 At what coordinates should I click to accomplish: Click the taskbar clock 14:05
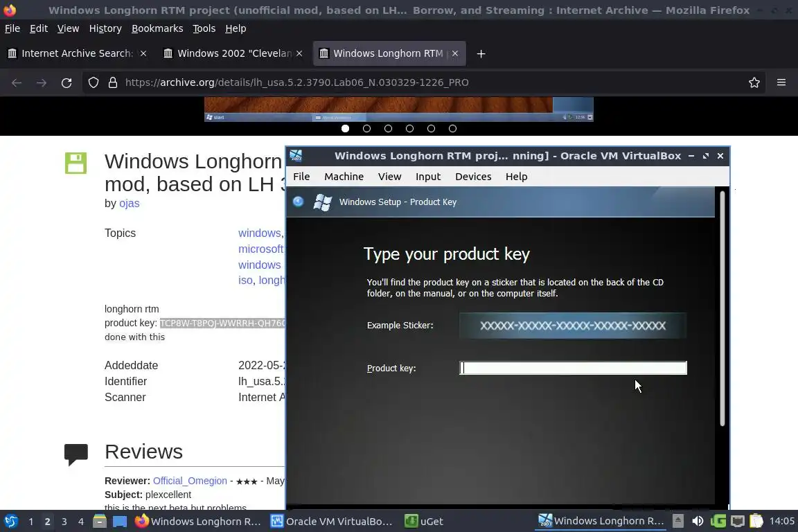pos(781,521)
